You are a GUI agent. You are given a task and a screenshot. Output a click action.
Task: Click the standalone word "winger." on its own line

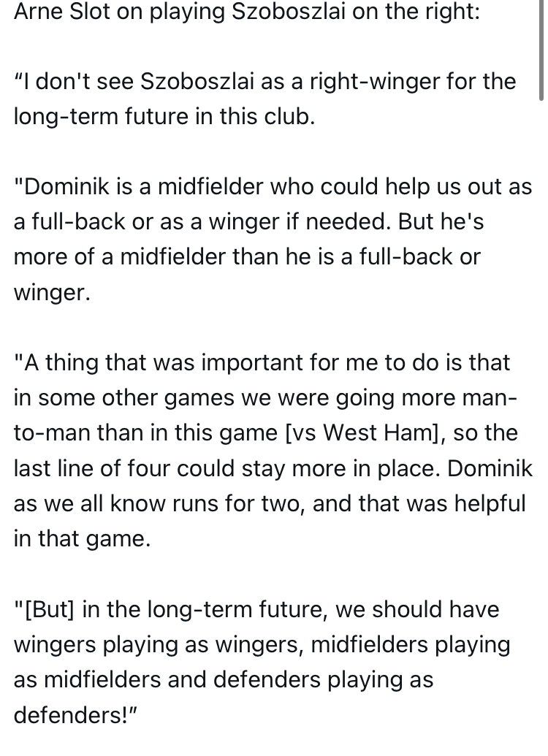52,291
